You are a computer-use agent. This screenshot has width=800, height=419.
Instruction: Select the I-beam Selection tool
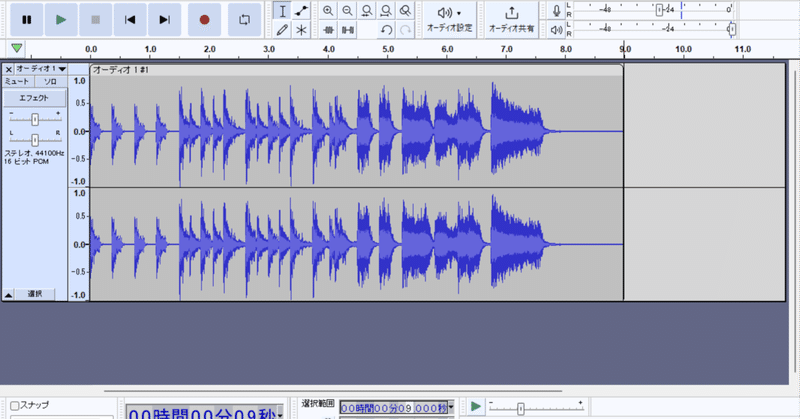(282, 11)
